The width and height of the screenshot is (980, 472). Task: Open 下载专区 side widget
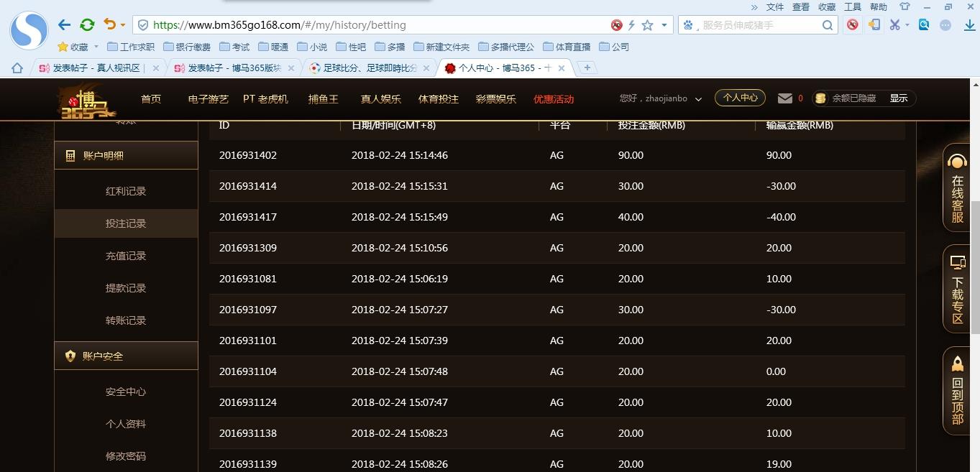click(958, 290)
